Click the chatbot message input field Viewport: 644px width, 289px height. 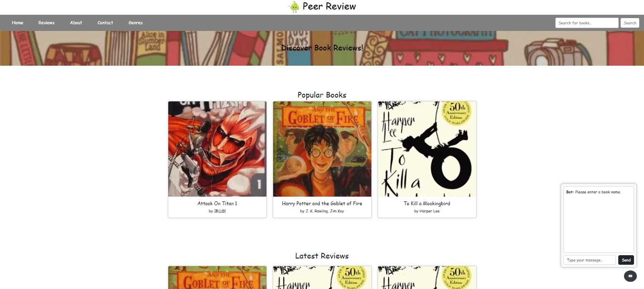[590, 260]
